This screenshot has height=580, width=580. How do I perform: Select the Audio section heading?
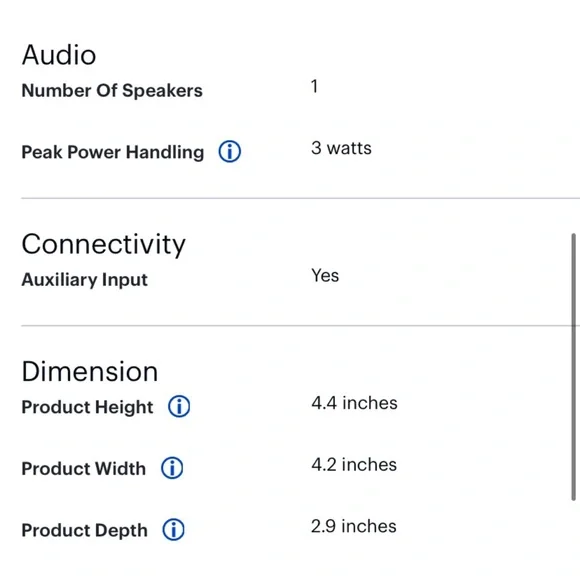click(59, 54)
